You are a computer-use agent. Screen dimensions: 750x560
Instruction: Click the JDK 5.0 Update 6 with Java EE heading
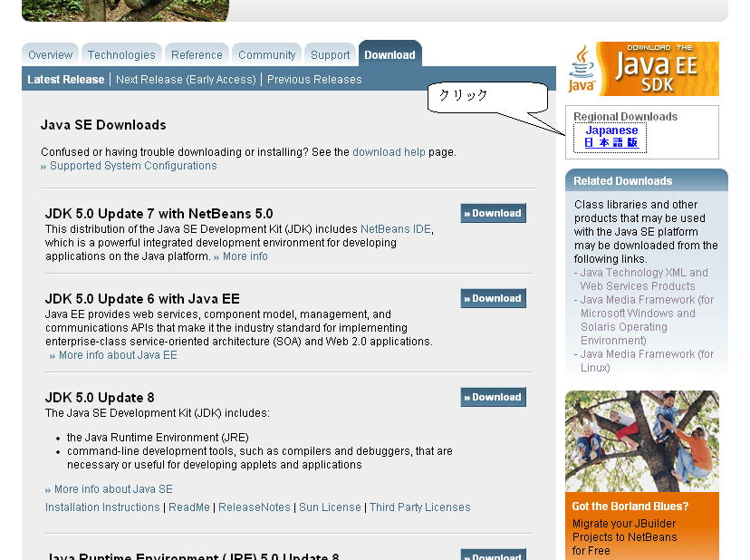pyautogui.click(x=142, y=299)
